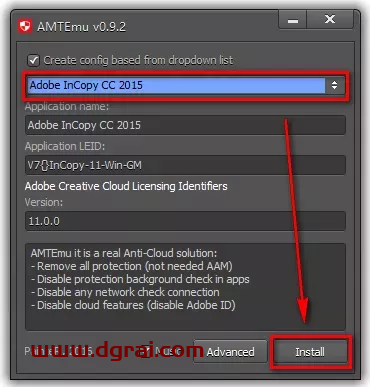Click 'AMTEmu it is a real Anti-Cloud solution' line
Image resolution: width=370 pixels, height=387 pixels.
[124, 253]
